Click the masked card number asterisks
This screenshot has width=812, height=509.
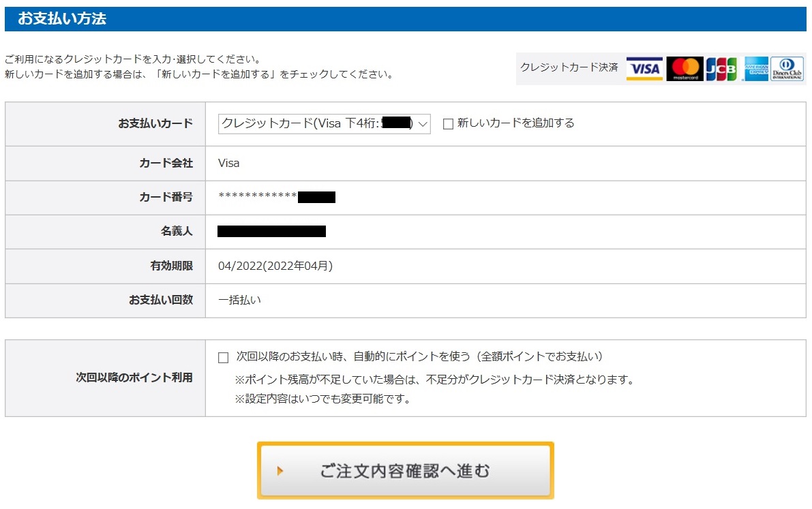pyautogui.click(x=258, y=196)
